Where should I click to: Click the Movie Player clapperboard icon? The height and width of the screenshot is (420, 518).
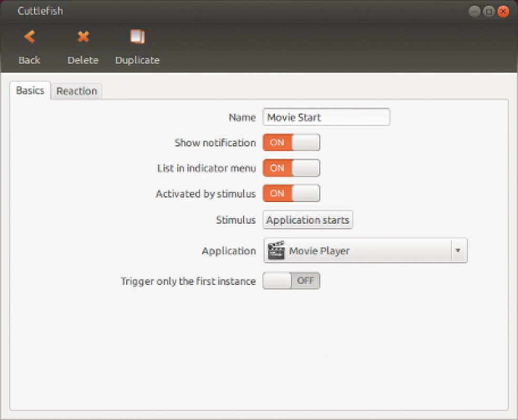(x=276, y=251)
